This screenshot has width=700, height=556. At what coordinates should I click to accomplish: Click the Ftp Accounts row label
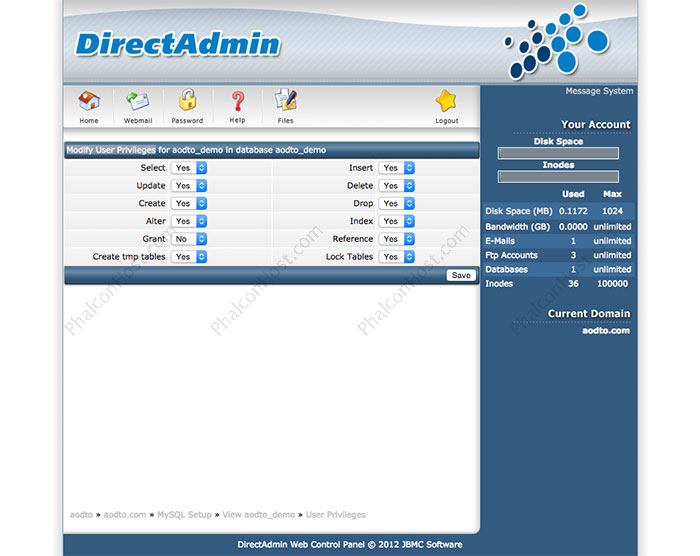(x=511, y=255)
